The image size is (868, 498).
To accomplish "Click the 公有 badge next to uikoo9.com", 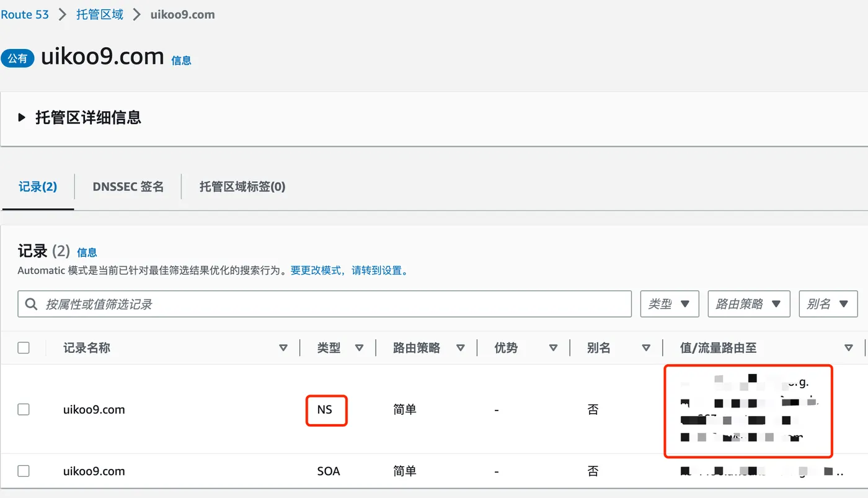I will 17,58.
